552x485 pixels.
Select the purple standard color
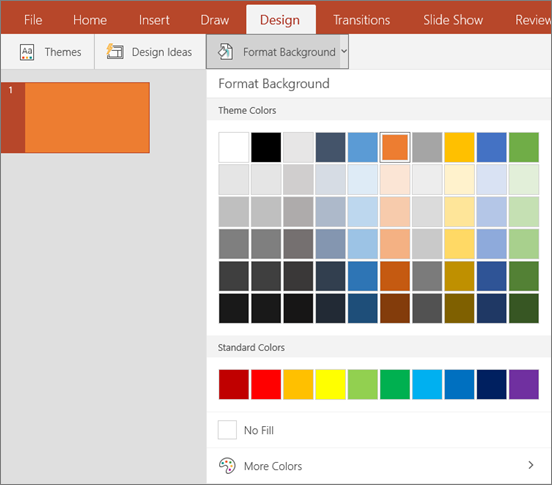click(x=523, y=384)
